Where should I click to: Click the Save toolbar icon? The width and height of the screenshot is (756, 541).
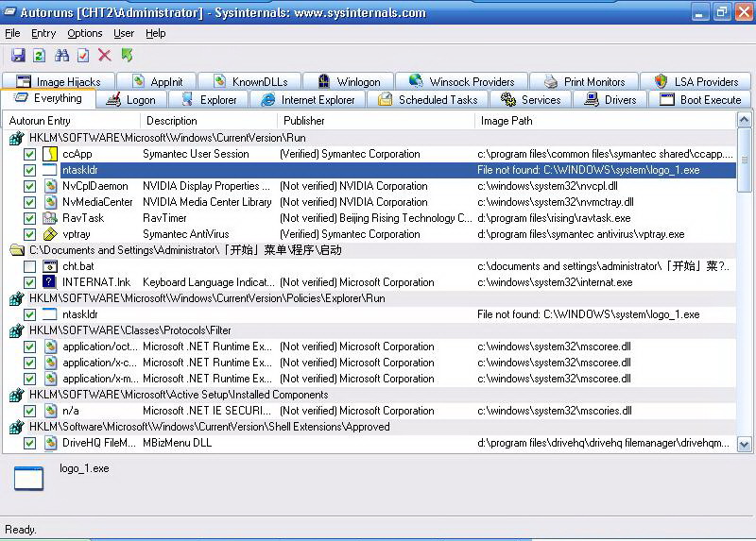[x=18, y=57]
